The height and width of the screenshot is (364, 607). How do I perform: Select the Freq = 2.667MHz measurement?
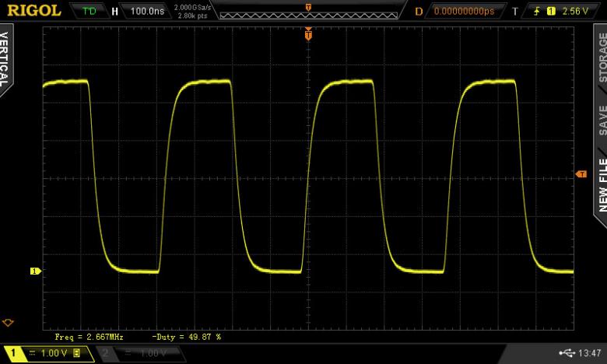[89, 337]
